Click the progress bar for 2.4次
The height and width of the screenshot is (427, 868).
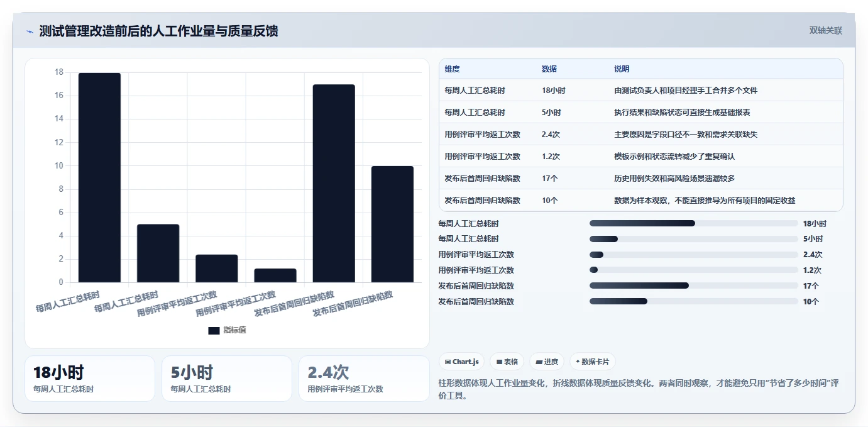pos(693,255)
